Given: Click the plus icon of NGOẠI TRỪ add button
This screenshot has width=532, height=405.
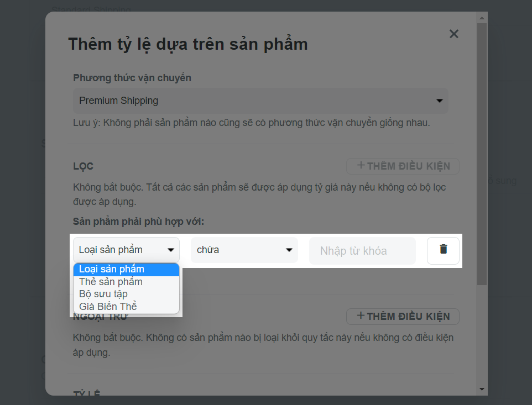Looking at the screenshot, I should coord(361,315).
